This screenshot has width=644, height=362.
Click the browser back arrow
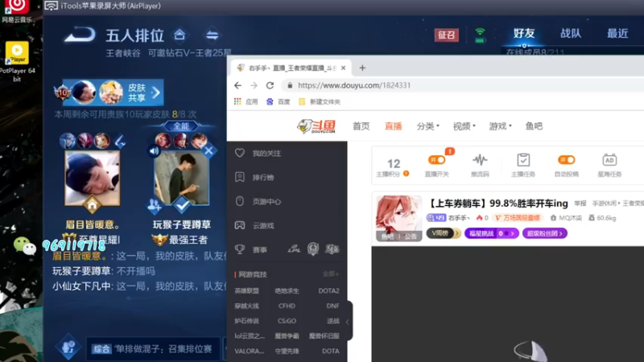[237, 85]
